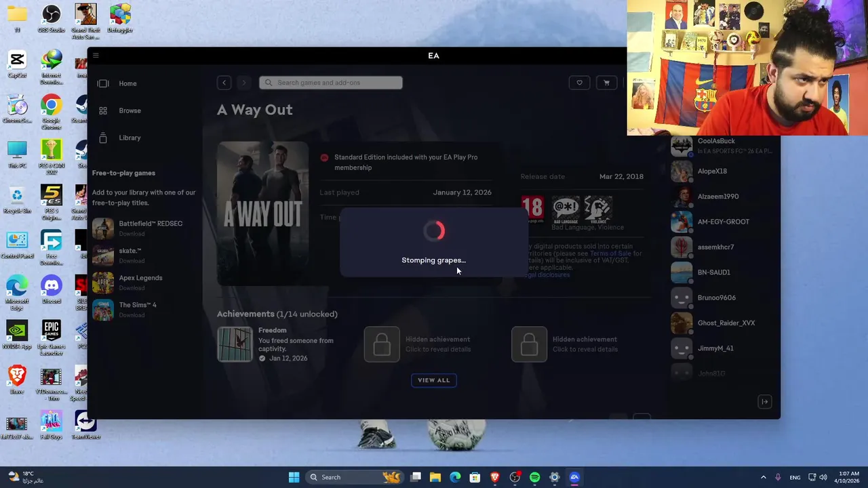Open Fall Guys desktop shortcut

click(51, 426)
